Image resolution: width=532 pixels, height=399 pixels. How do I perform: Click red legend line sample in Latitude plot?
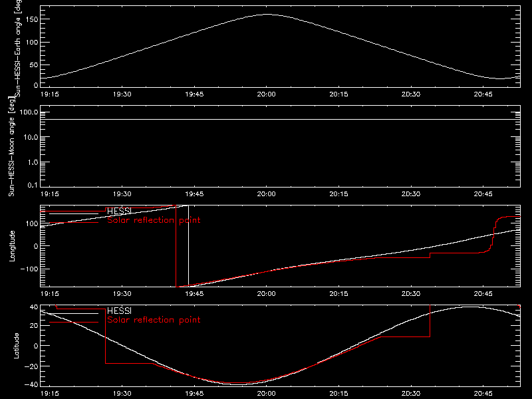click(74, 323)
